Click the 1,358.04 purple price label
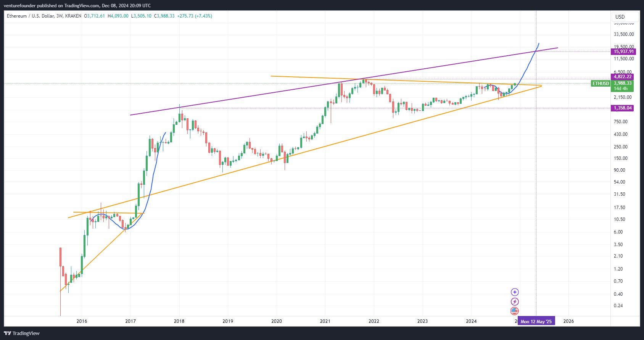 pyautogui.click(x=623, y=108)
